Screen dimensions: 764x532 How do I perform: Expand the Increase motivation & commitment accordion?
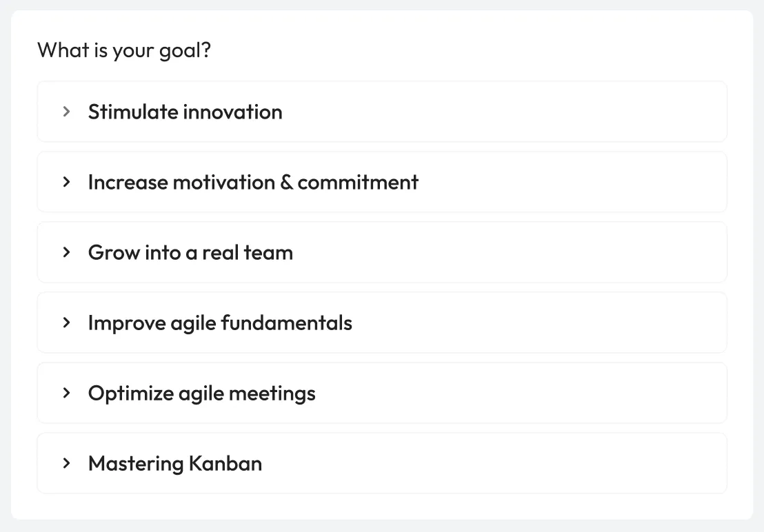coord(381,182)
